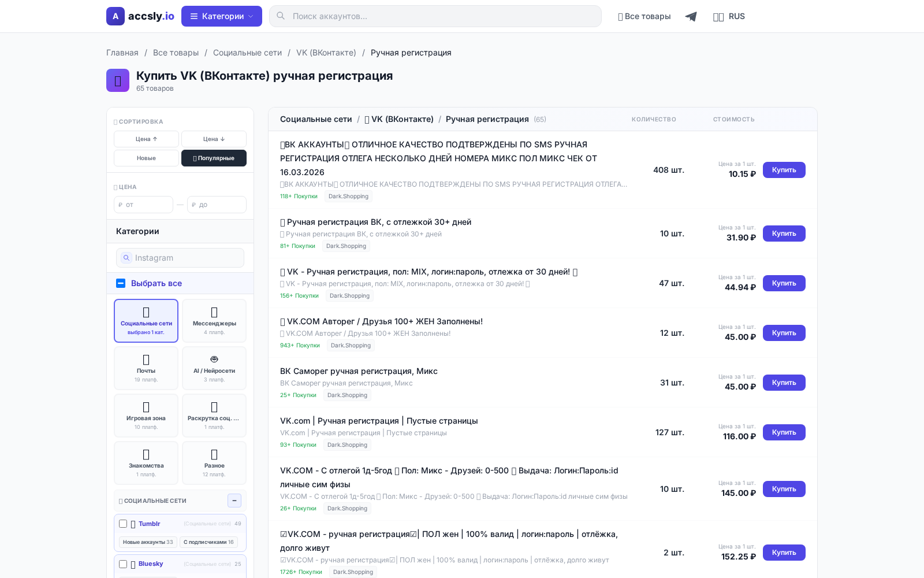Sort by Новые

(146, 158)
